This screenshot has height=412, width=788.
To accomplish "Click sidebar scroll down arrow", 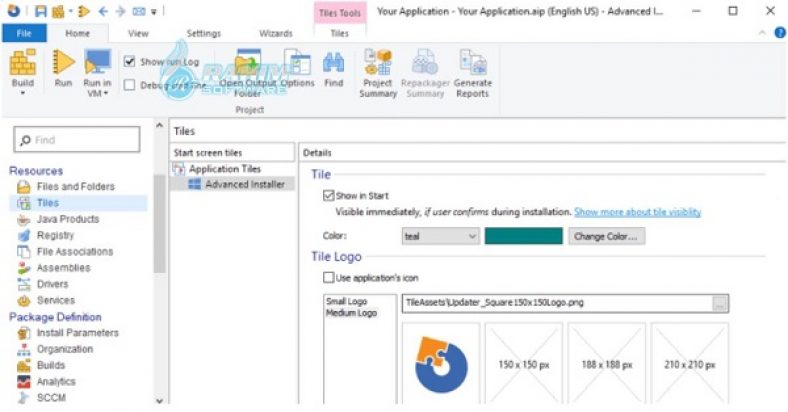I will coord(160,400).
